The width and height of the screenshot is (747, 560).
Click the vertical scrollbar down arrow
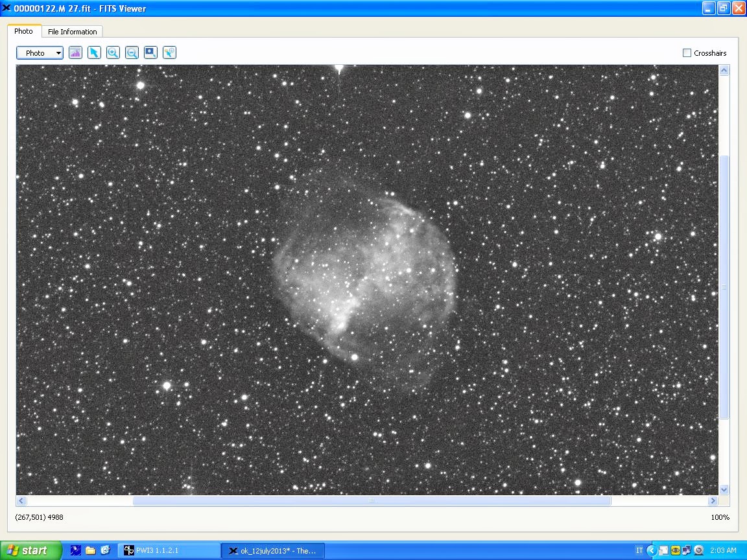(724, 490)
